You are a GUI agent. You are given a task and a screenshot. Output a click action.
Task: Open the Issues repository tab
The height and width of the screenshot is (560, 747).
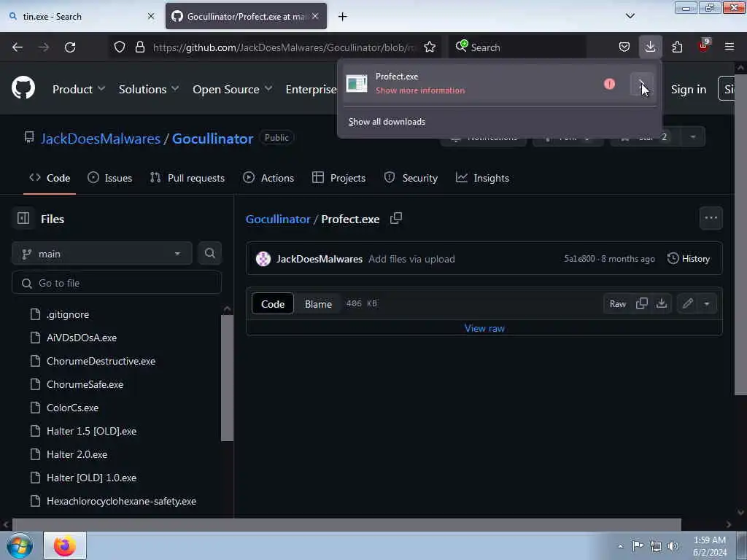pos(109,178)
